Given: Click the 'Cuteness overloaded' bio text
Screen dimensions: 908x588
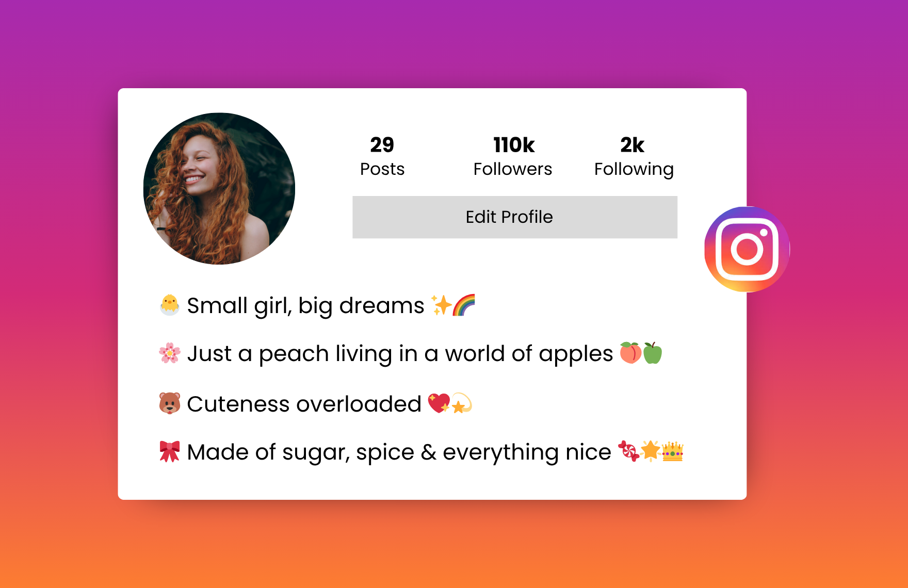Looking at the screenshot, I should pyautogui.click(x=304, y=404).
